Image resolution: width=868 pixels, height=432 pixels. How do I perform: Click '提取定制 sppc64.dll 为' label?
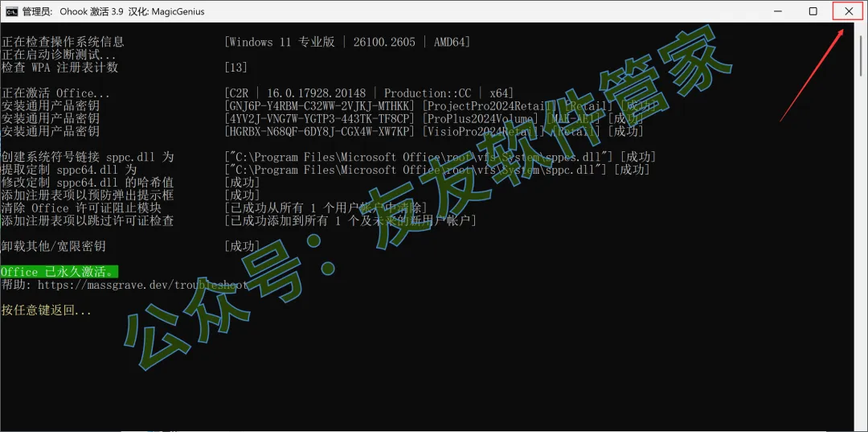68,170
